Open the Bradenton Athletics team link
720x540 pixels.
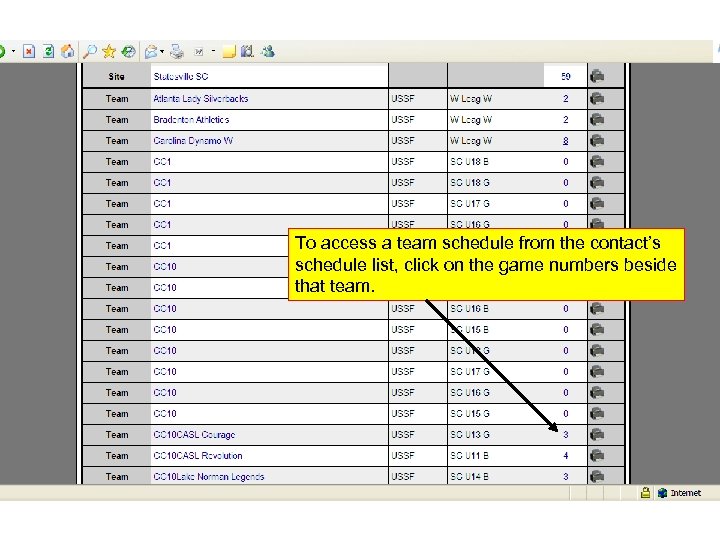(x=191, y=119)
